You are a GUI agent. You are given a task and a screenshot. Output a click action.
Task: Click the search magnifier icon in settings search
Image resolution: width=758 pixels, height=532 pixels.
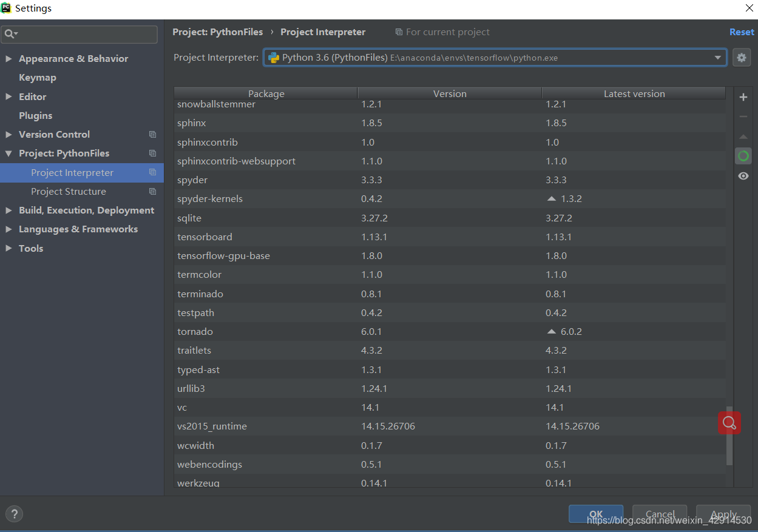point(11,34)
